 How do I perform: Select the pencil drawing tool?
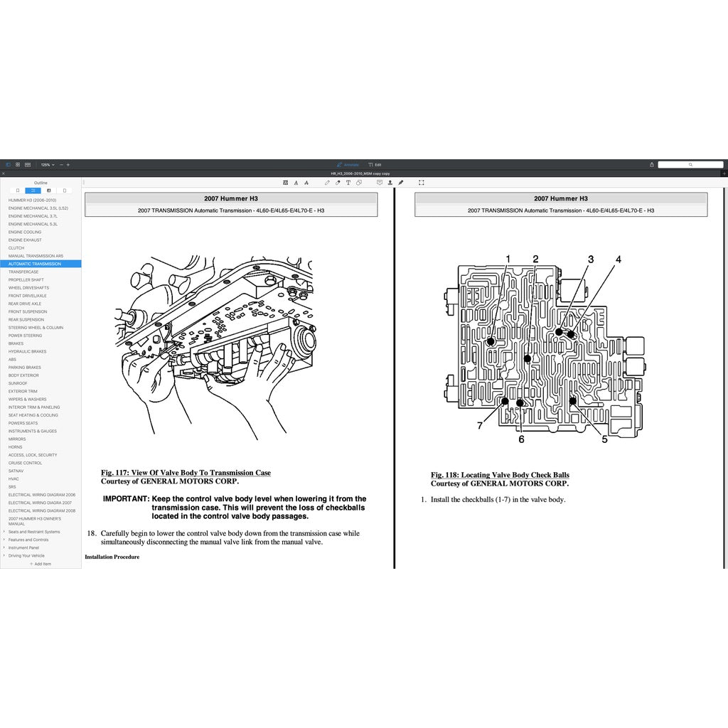[327, 183]
